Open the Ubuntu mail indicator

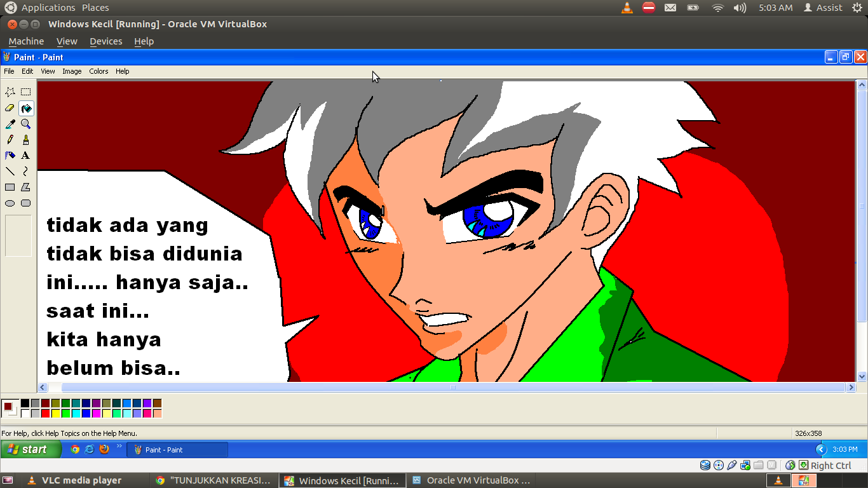pyautogui.click(x=670, y=8)
